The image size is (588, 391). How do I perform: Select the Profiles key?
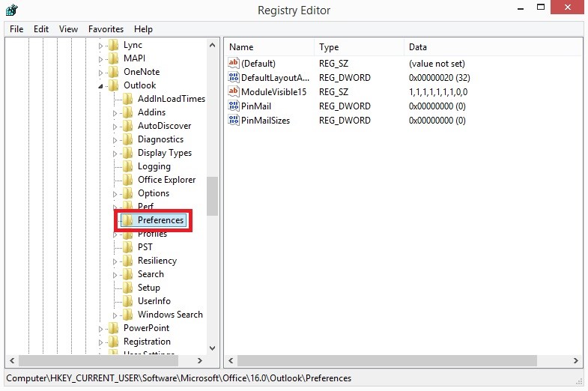152,234
